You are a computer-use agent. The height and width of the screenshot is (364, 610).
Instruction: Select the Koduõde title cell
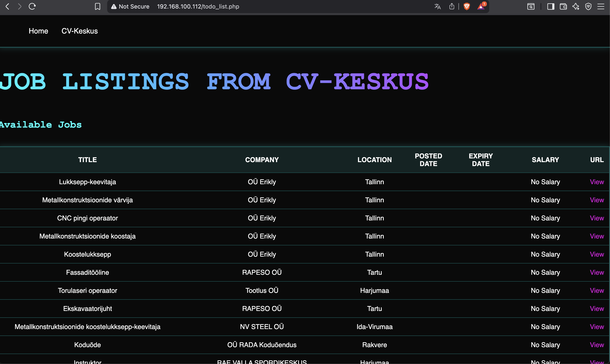point(88,345)
